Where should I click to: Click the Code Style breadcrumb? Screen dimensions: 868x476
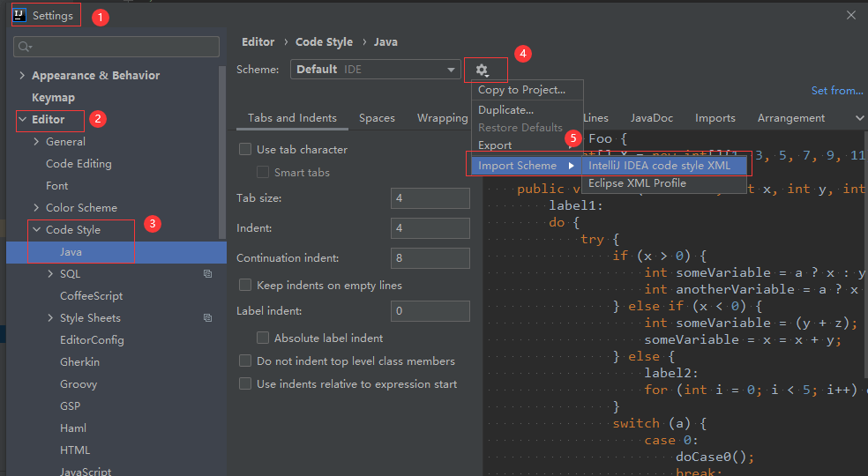tap(324, 42)
